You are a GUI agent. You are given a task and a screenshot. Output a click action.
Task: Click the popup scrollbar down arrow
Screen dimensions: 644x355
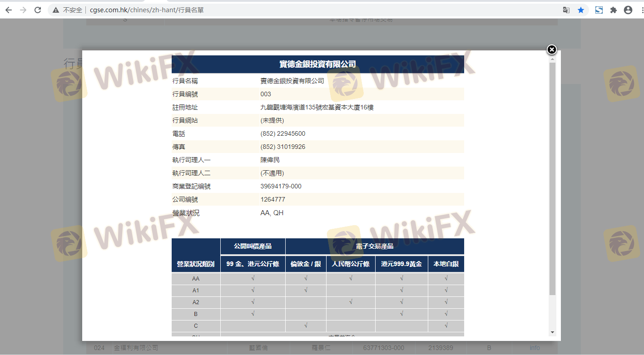(x=553, y=332)
